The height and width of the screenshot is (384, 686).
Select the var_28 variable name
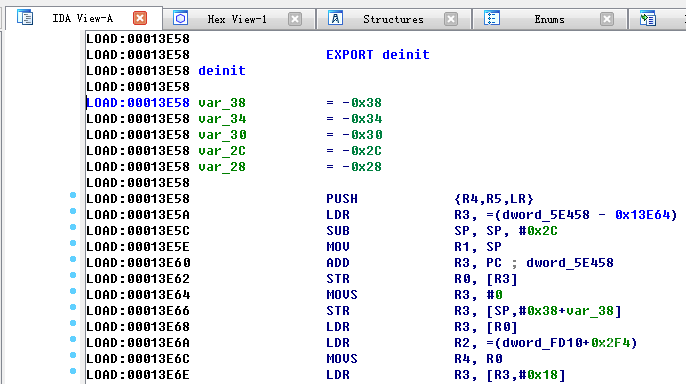[222, 167]
